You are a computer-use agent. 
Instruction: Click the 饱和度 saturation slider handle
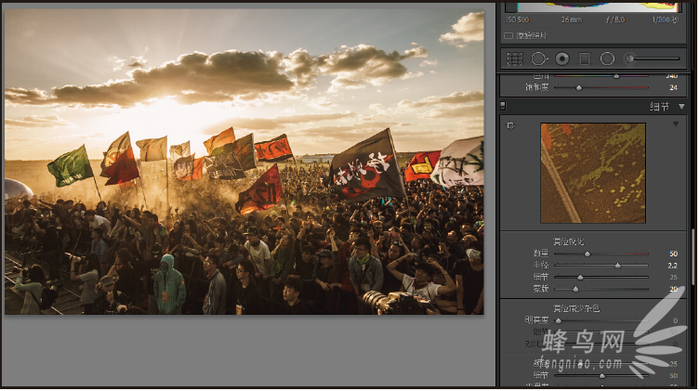pos(579,87)
